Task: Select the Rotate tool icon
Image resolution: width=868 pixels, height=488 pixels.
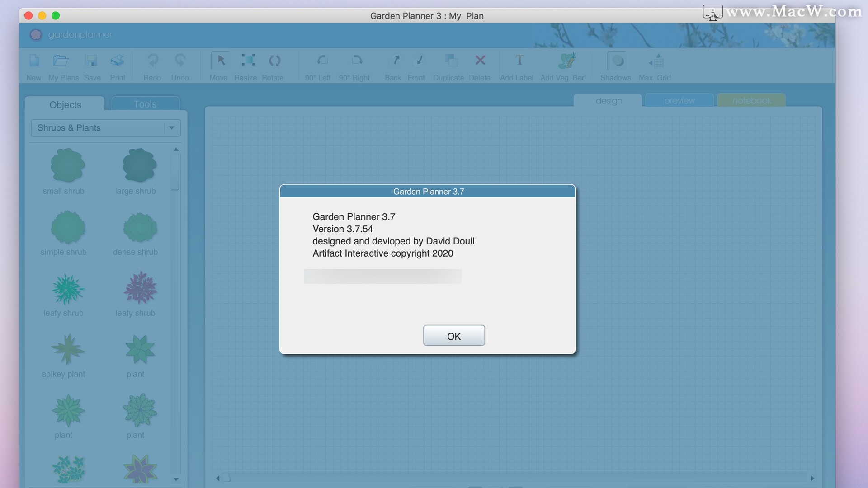Action: click(x=274, y=61)
